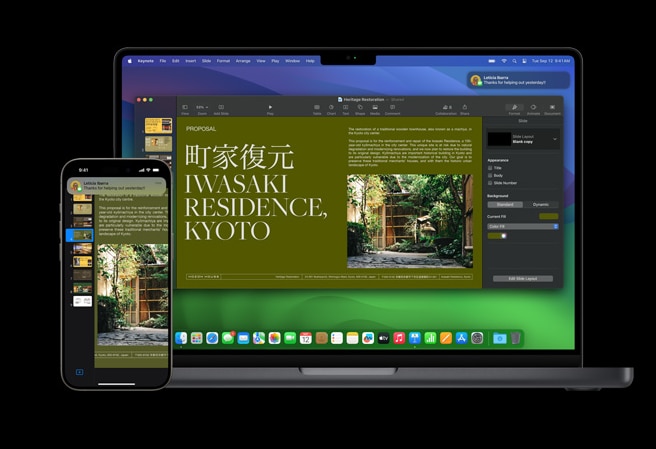Open the Zoom percentage dropdown

click(202, 108)
